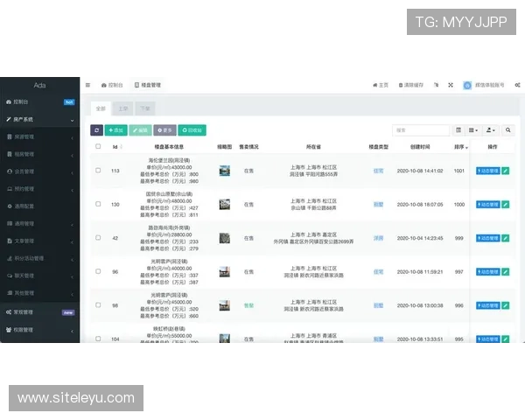Select the checkbox for row Id 42

pyautogui.click(x=98, y=238)
